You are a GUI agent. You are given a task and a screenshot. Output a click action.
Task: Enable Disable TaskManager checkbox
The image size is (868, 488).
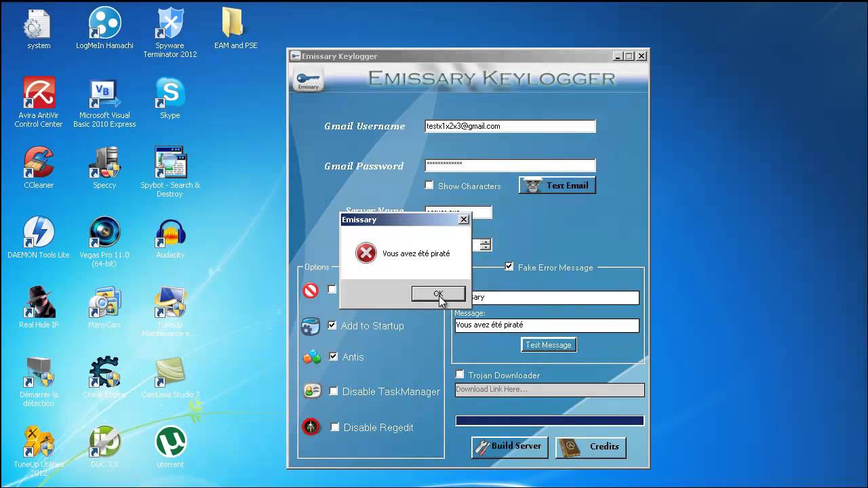coord(334,391)
